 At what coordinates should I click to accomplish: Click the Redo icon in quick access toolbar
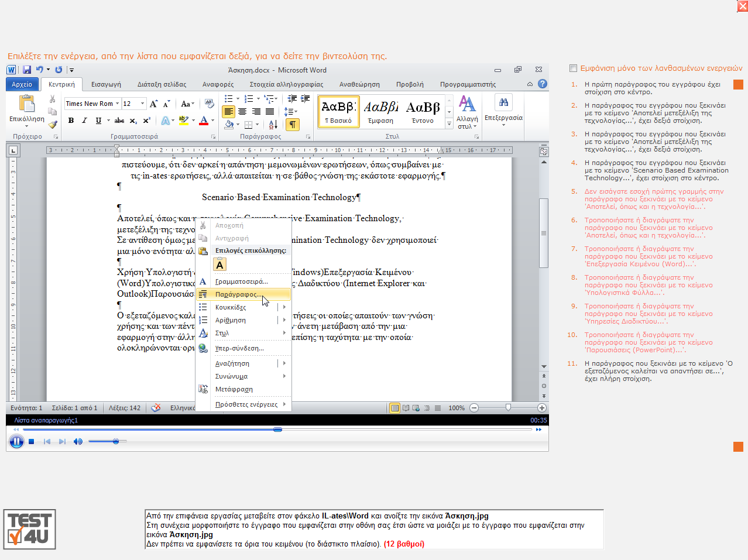(x=59, y=70)
